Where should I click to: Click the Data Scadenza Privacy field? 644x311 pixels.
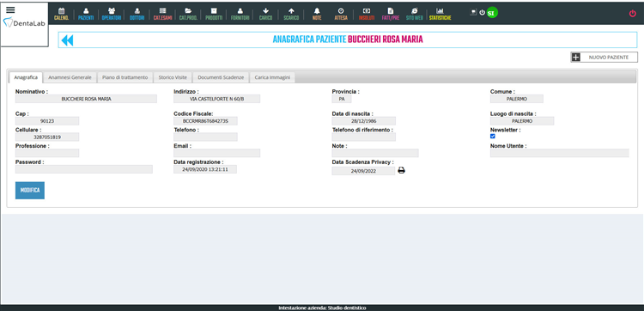[363, 171]
